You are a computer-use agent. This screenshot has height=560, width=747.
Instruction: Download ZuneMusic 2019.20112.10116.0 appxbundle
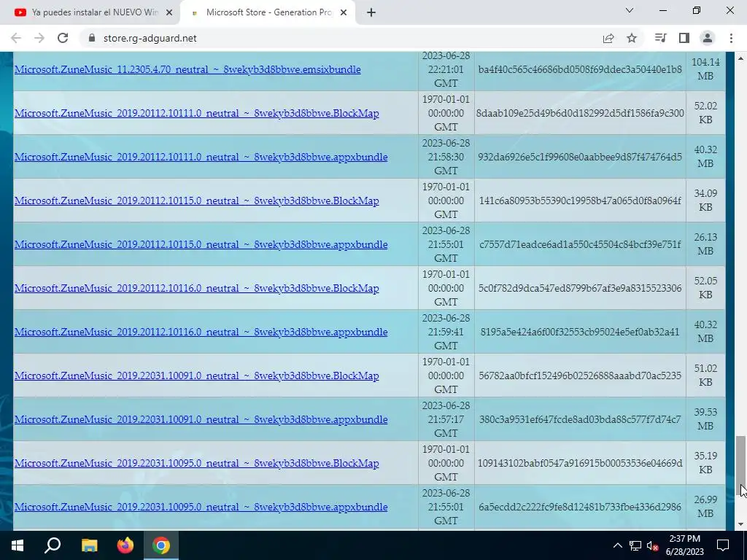201,332
